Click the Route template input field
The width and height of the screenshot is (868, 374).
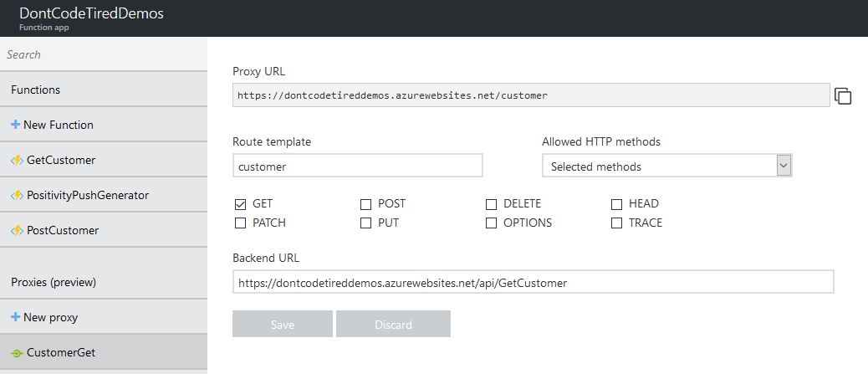point(358,167)
